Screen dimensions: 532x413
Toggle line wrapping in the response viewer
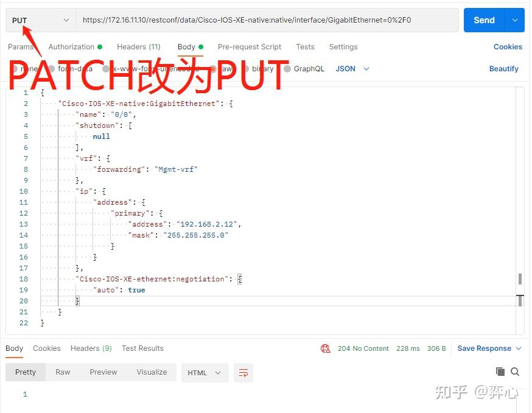click(243, 372)
